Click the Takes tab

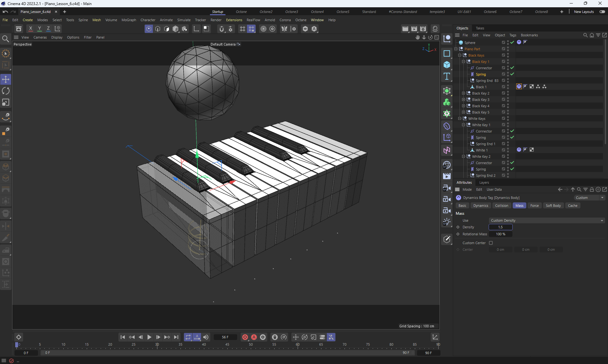(x=480, y=28)
